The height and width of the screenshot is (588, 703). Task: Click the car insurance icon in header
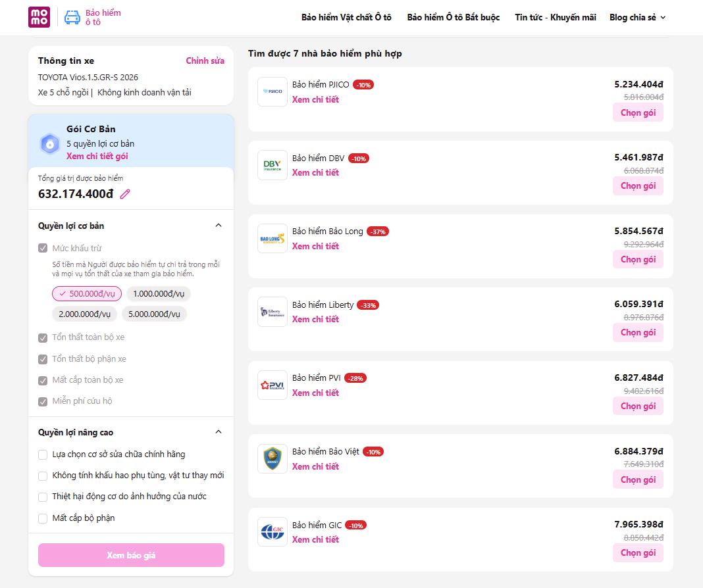(x=72, y=18)
